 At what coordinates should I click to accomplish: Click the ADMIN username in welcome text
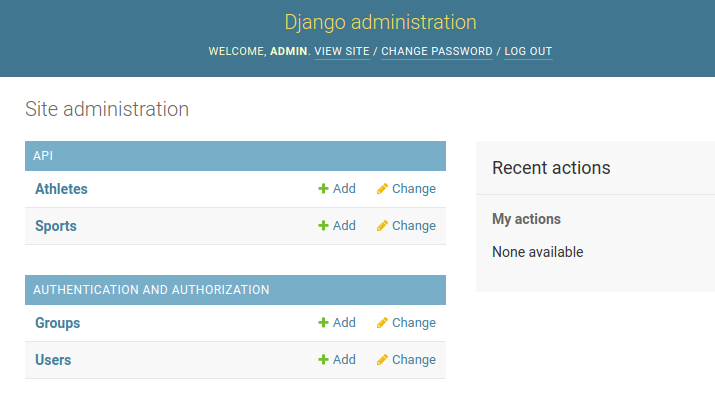coord(288,51)
